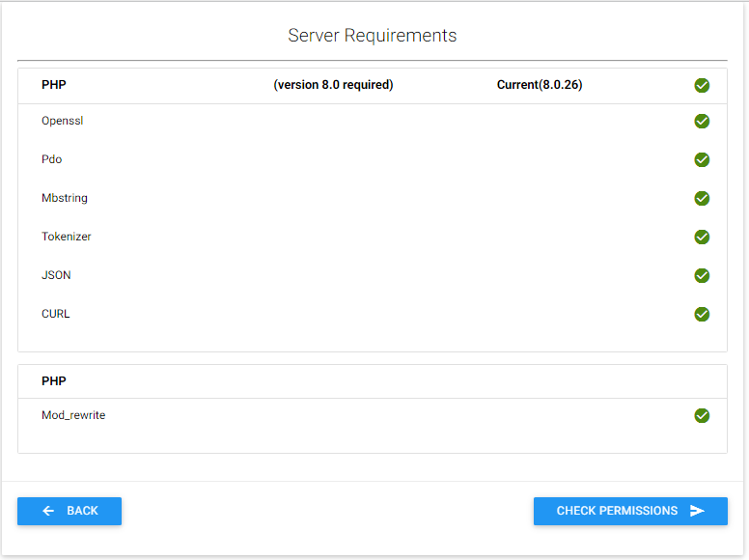Click the CURL extension label

pyautogui.click(x=56, y=314)
